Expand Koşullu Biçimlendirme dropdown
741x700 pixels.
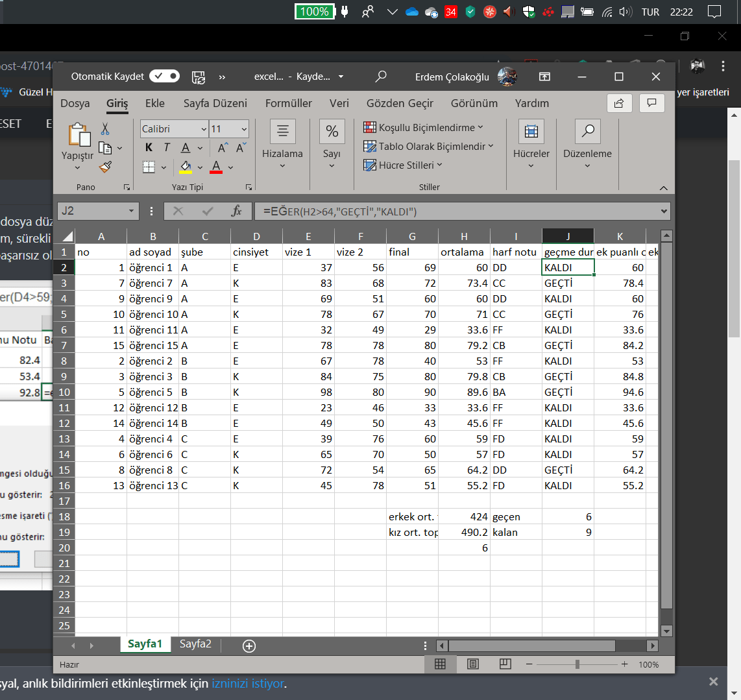point(481,127)
